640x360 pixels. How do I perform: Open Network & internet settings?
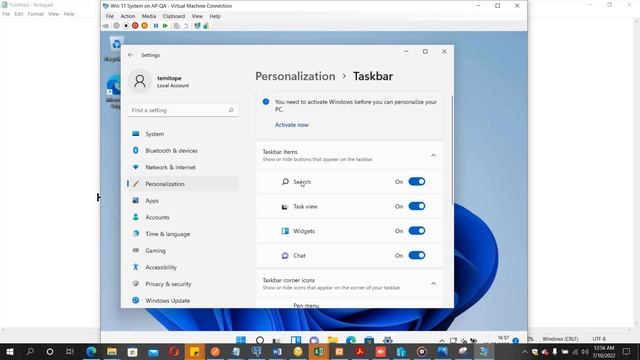(x=183, y=167)
